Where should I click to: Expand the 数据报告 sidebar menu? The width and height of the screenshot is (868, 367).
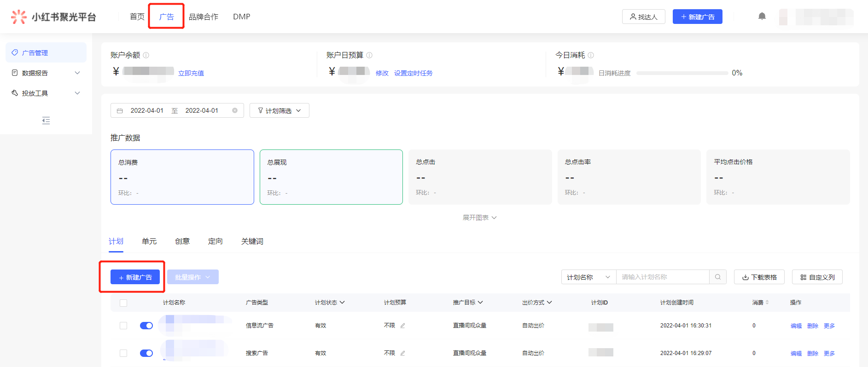46,73
